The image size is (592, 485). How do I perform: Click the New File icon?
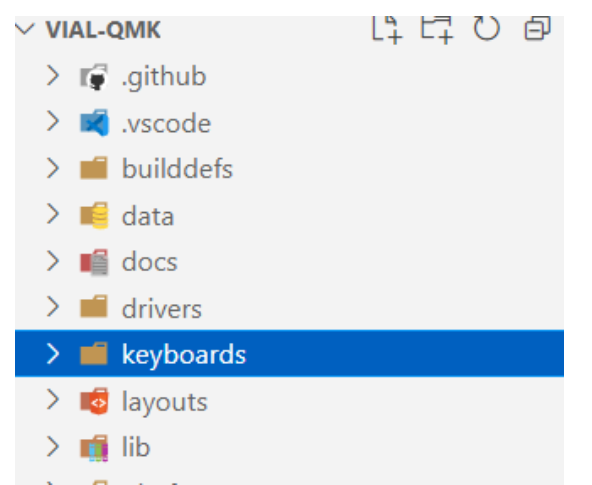tap(387, 29)
